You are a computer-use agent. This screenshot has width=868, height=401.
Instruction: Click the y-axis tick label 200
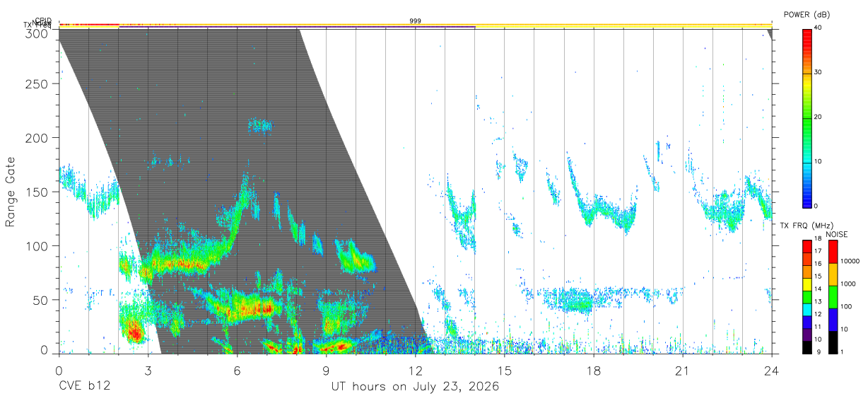point(37,138)
